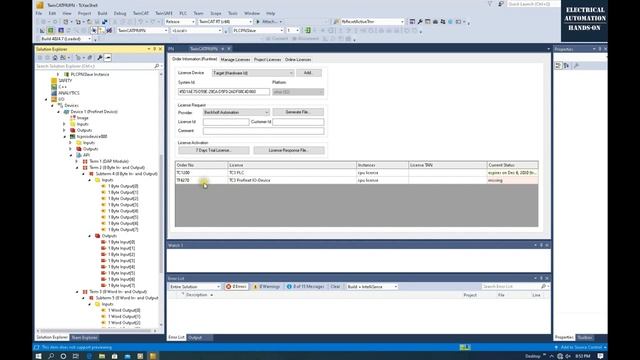Screen dimensions: 640x360
Task: Select TC1200 row in license table
Action: click(356, 173)
